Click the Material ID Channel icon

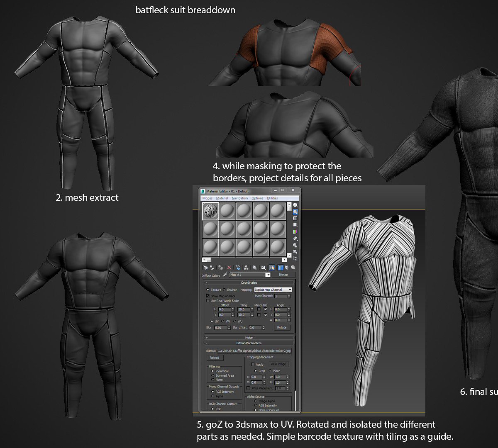click(x=263, y=268)
